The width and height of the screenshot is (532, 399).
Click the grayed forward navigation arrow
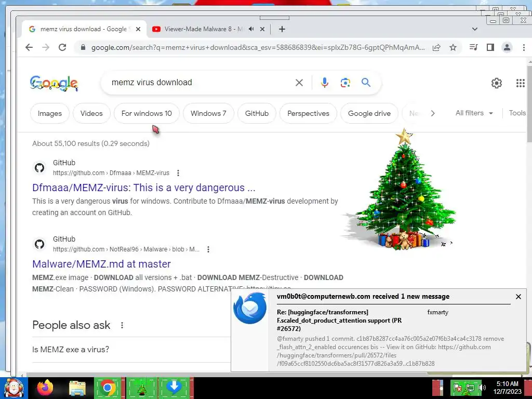[x=46, y=47]
